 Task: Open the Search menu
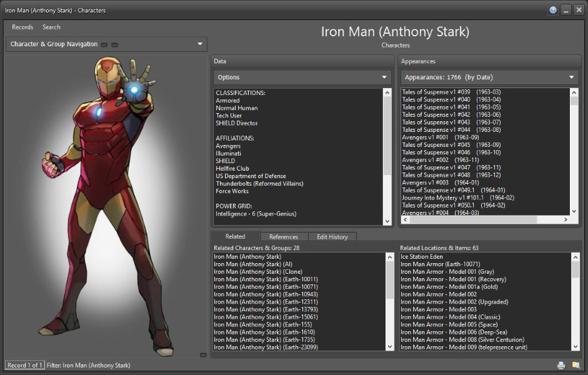click(x=51, y=27)
